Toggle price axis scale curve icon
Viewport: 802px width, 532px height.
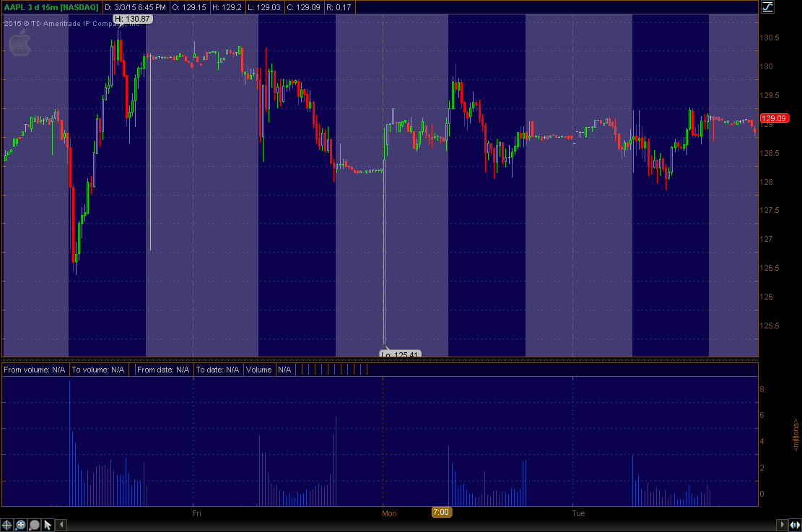tap(768, 7)
